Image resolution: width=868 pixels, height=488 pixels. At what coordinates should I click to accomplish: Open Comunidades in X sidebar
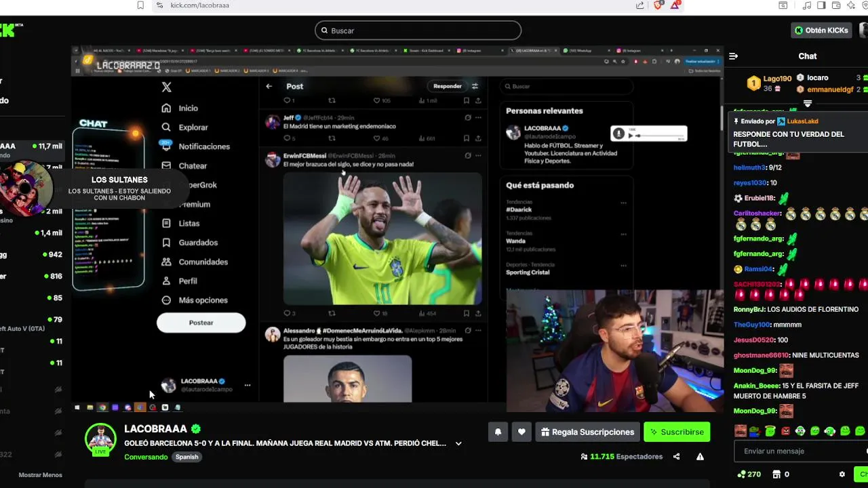(x=195, y=262)
